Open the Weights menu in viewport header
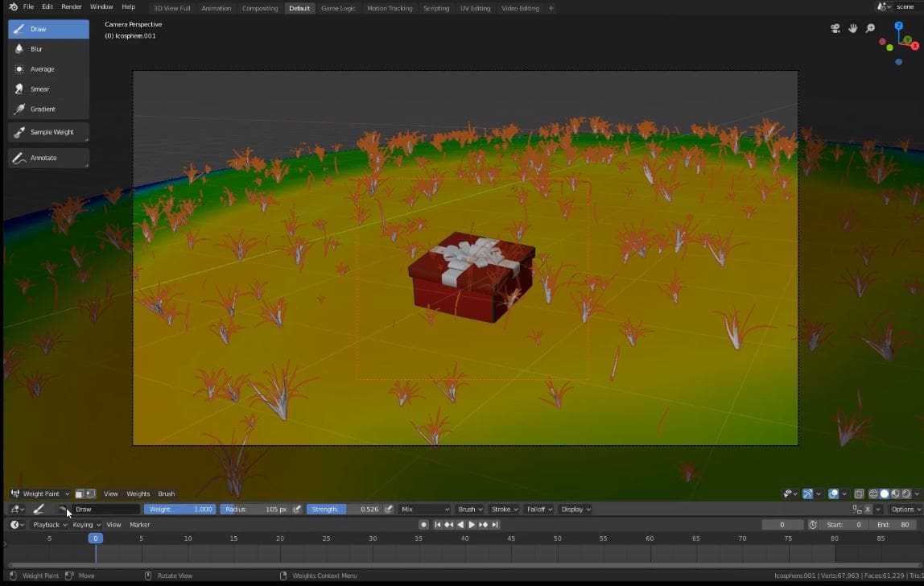Viewport: 924px width, 586px height. coord(138,494)
